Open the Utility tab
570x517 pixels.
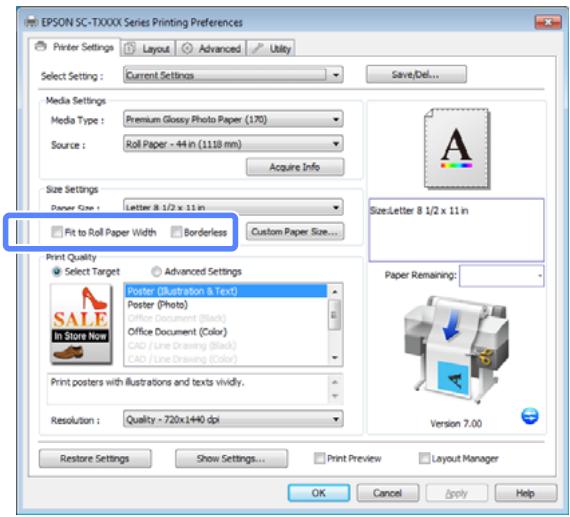(271, 48)
